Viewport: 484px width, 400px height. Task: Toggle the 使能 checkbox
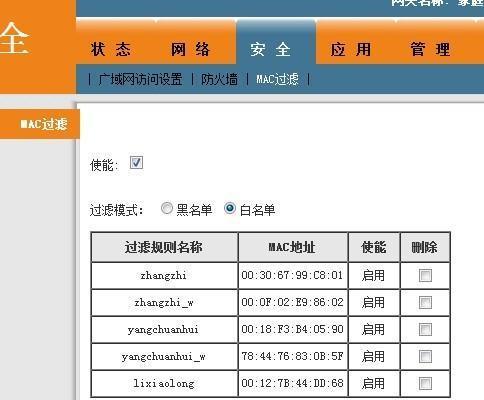coord(136,163)
